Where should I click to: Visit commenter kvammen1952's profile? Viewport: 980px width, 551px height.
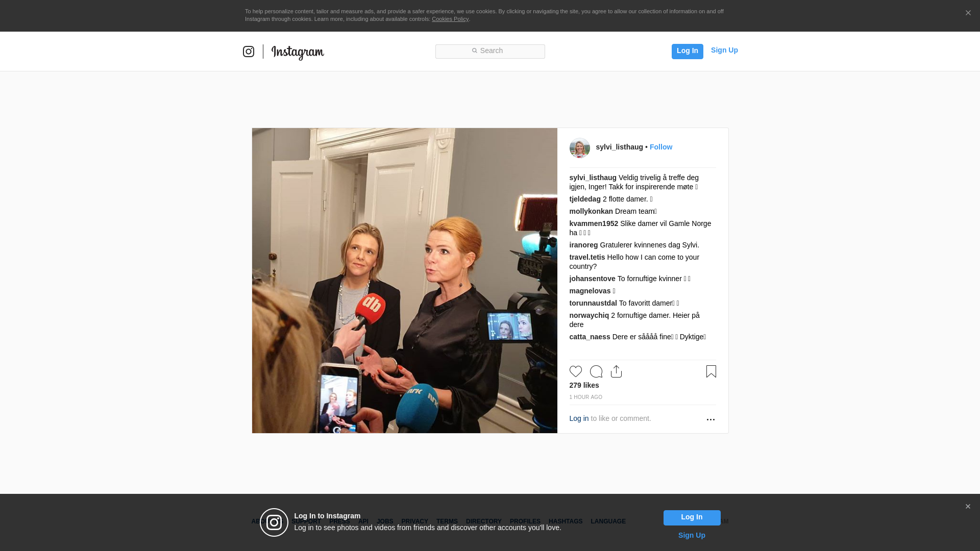(x=594, y=223)
